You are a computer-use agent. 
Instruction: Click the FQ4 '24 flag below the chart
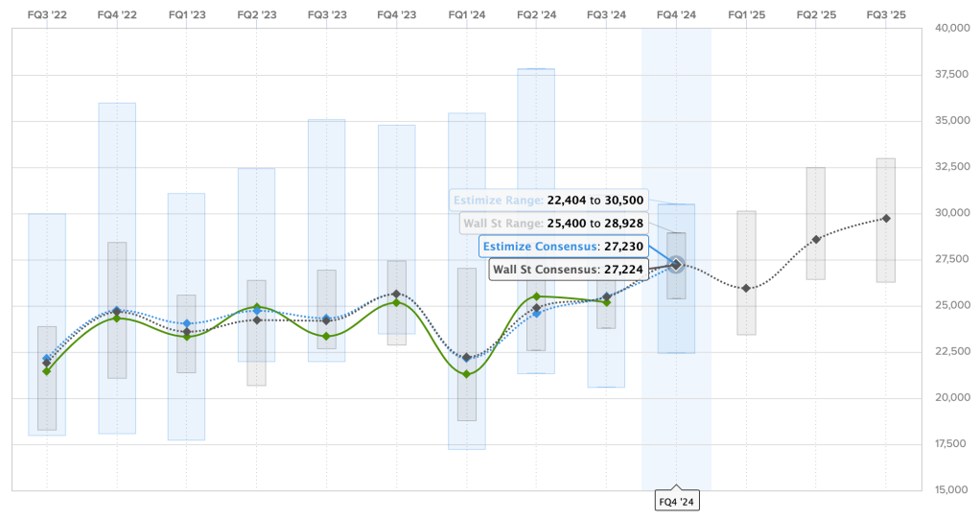tap(676, 501)
